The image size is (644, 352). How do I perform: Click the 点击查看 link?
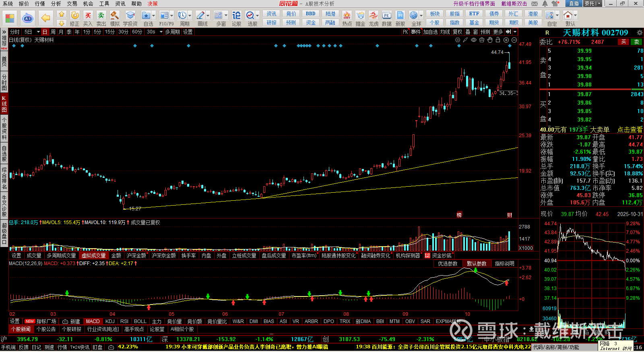(x=630, y=130)
